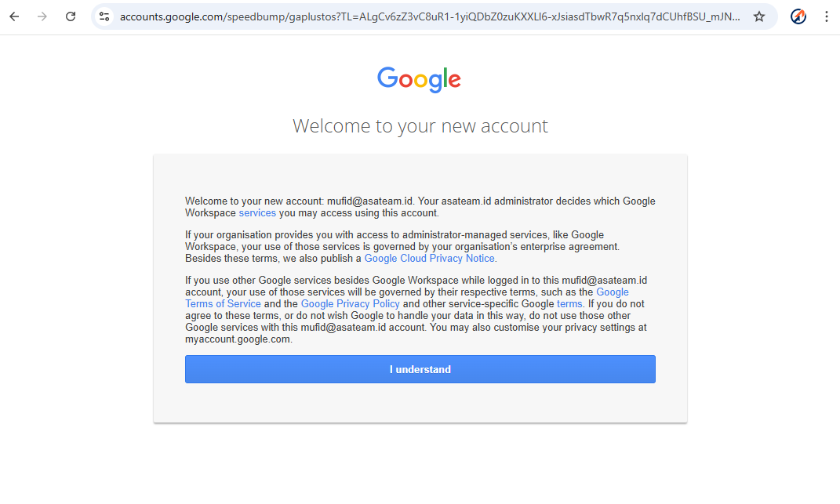Open the extension icon beside the bookmark star
The width and height of the screenshot is (840, 504).
(x=798, y=16)
